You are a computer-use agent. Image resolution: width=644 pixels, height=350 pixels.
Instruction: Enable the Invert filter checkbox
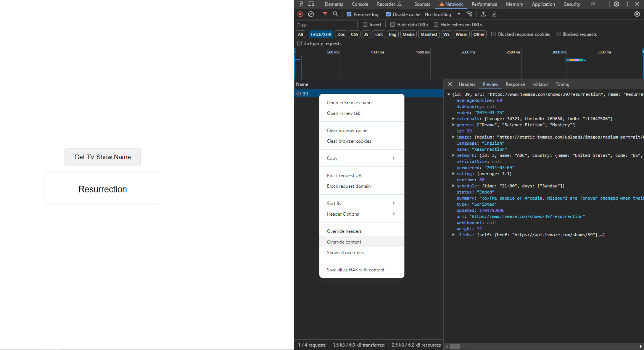coord(365,24)
